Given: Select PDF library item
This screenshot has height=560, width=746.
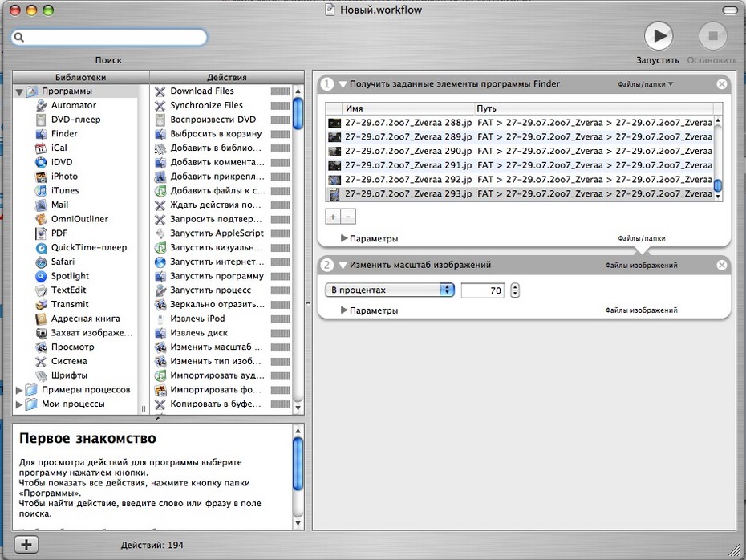Looking at the screenshot, I should (59, 233).
